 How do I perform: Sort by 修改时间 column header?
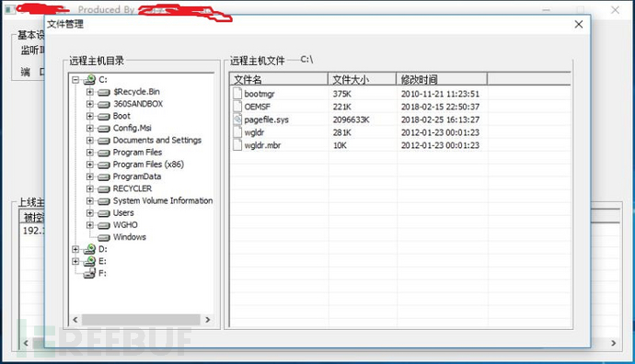pyautogui.click(x=442, y=79)
